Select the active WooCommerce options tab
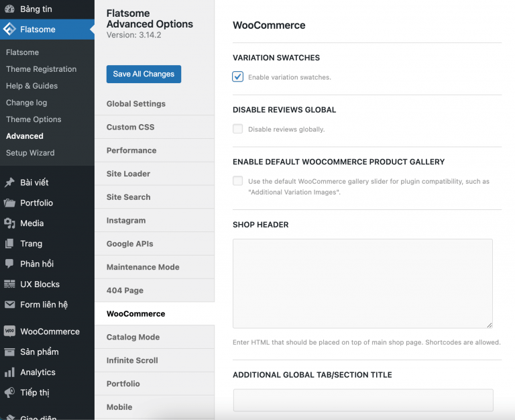The image size is (515, 420). coord(154,314)
